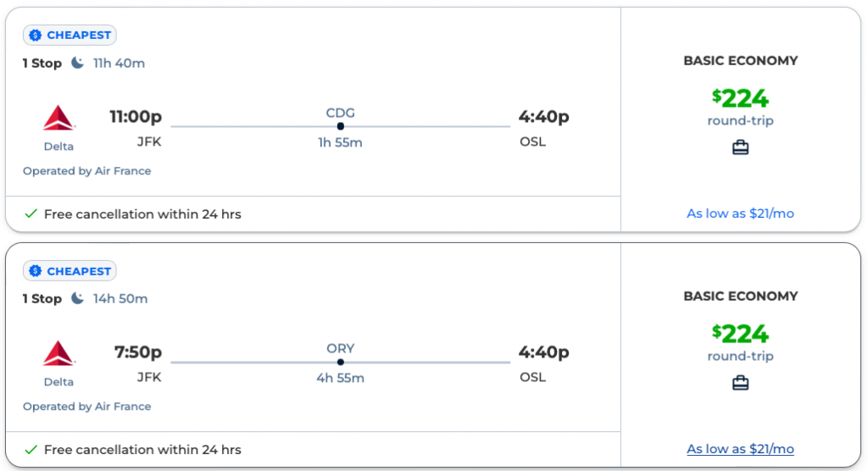
Task: Click the 7:50p JFK departure time
Action: coord(138,352)
